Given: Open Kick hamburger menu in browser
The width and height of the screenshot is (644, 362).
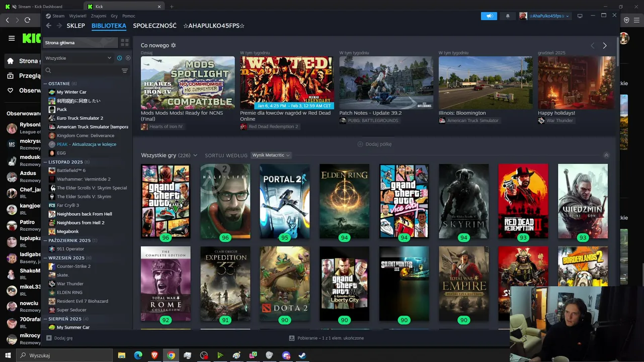Looking at the screenshot, I should 12,38.
